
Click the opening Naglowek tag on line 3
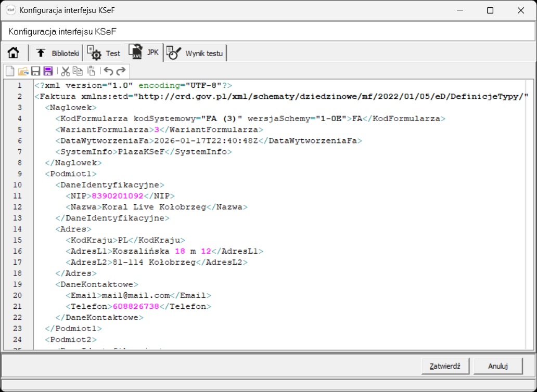pos(71,108)
